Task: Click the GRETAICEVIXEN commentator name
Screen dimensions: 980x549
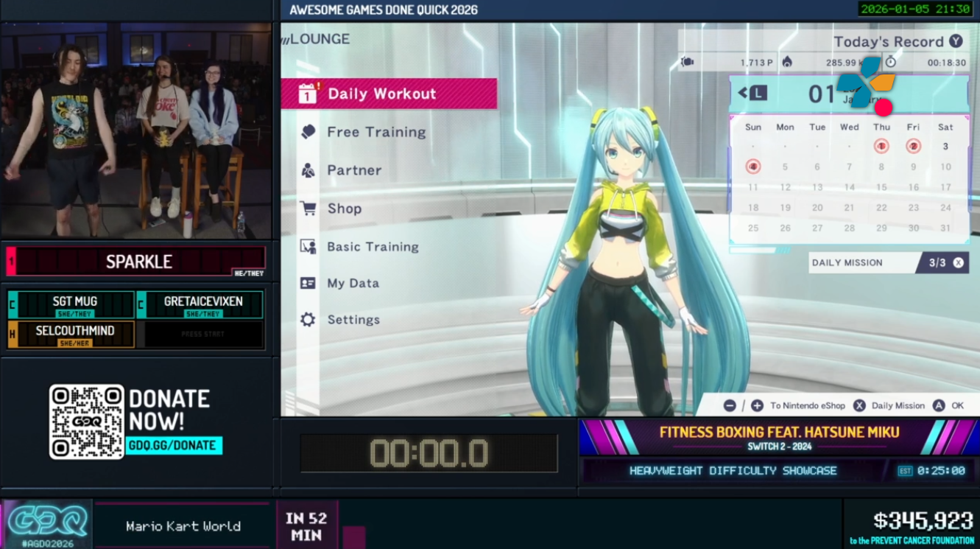Action: pyautogui.click(x=203, y=301)
